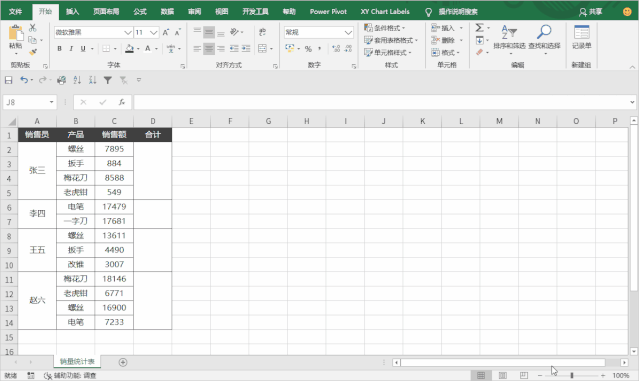The image size is (639, 381).
Task: Toggle Italic formatting
Action: tap(71, 48)
